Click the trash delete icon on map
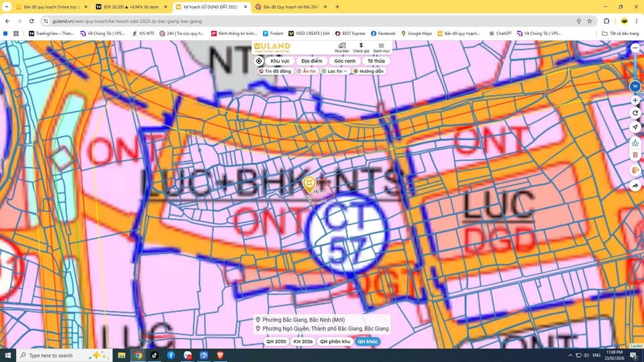Screen dimensions: 644x362 point(635,156)
